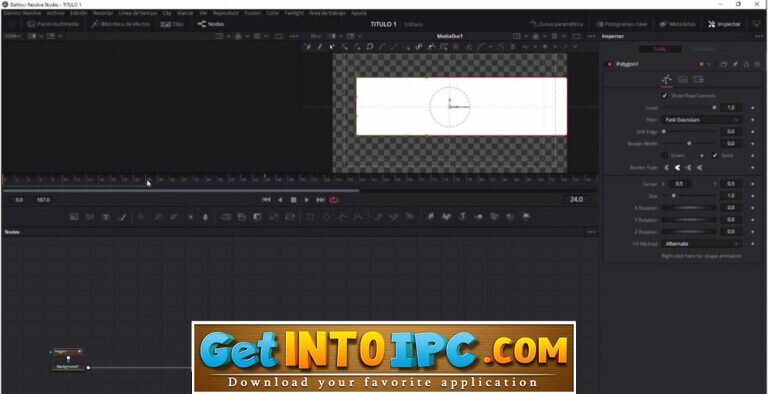Click the render range end field 167.0
The width and height of the screenshot is (768, 394).
point(43,200)
